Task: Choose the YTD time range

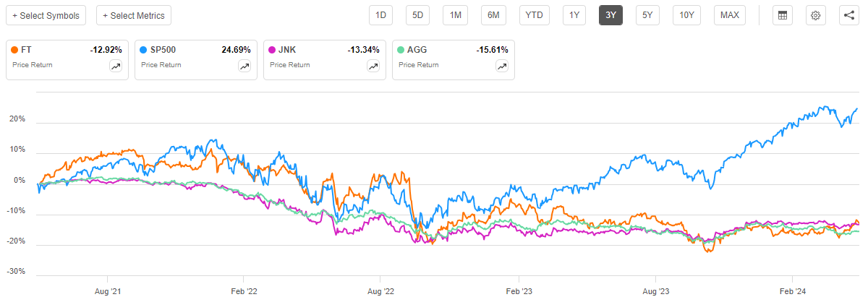Action: 534,15
